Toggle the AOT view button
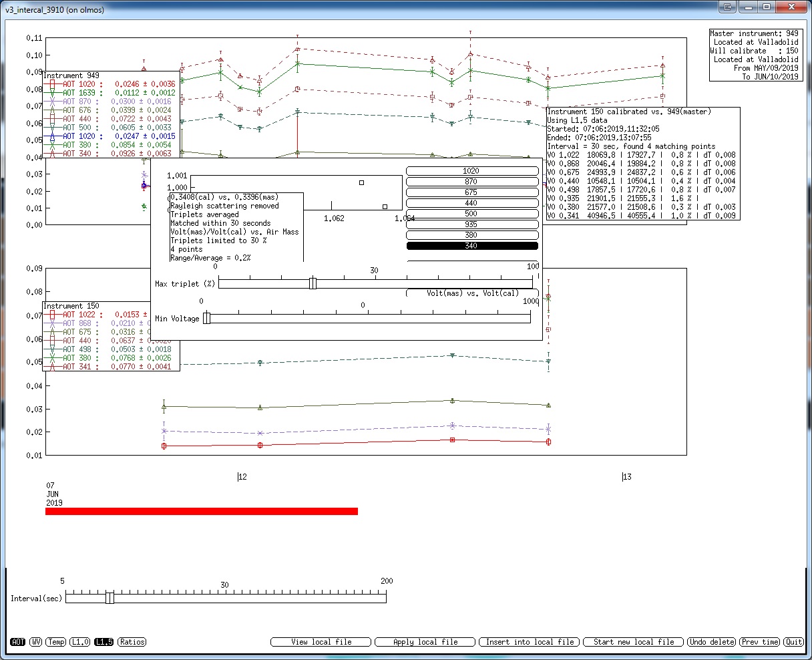Viewport: 812px width, 660px height. click(x=17, y=642)
